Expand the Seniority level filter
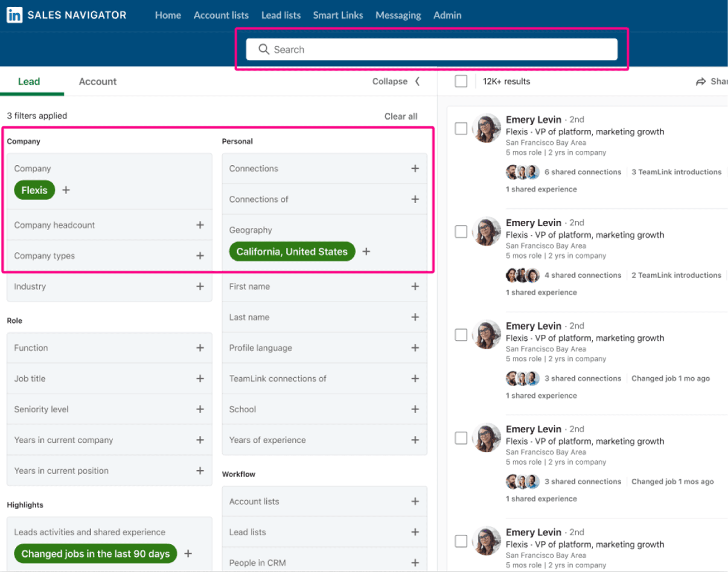Image resolution: width=728 pixels, height=572 pixels. 109,409
